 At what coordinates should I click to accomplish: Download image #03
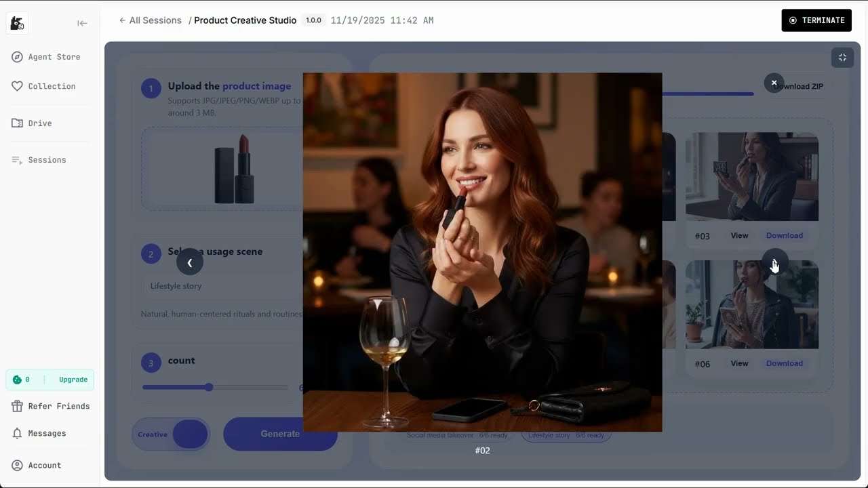pyautogui.click(x=784, y=236)
